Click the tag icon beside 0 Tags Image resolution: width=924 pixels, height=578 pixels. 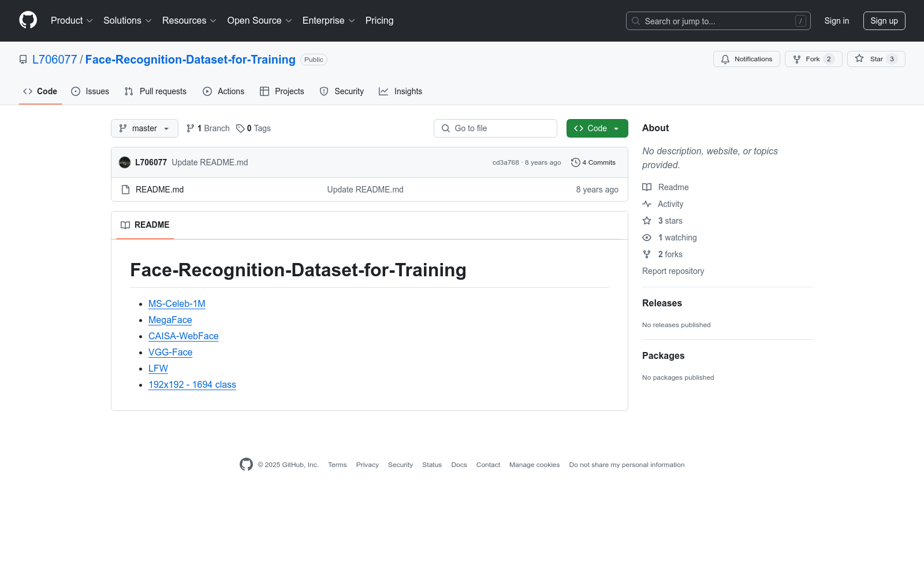point(240,128)
